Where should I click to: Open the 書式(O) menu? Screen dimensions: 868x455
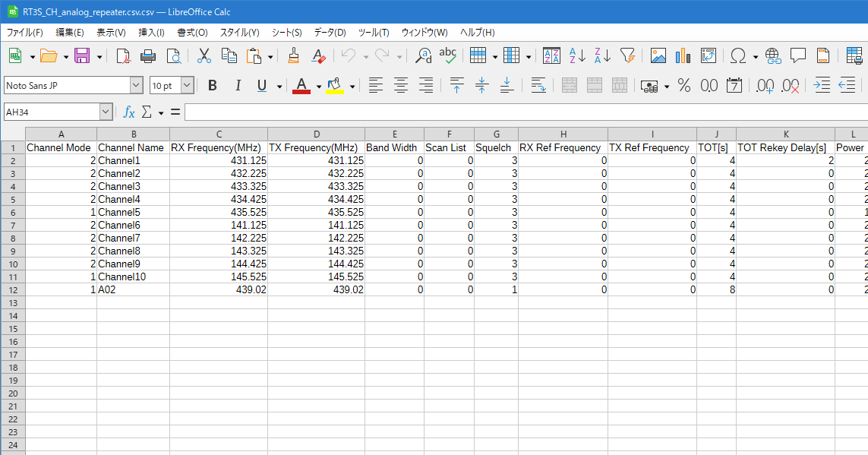[x=192, y=33]
